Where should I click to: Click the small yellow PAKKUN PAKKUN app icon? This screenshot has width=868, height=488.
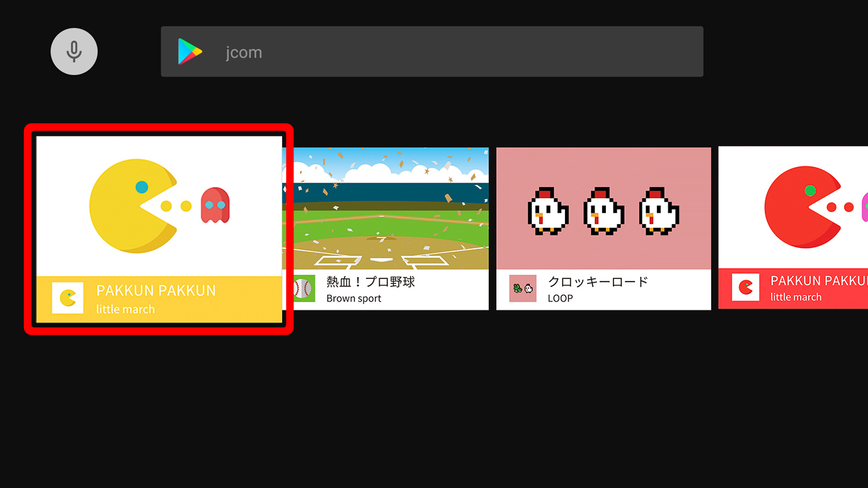click(68, 298)
